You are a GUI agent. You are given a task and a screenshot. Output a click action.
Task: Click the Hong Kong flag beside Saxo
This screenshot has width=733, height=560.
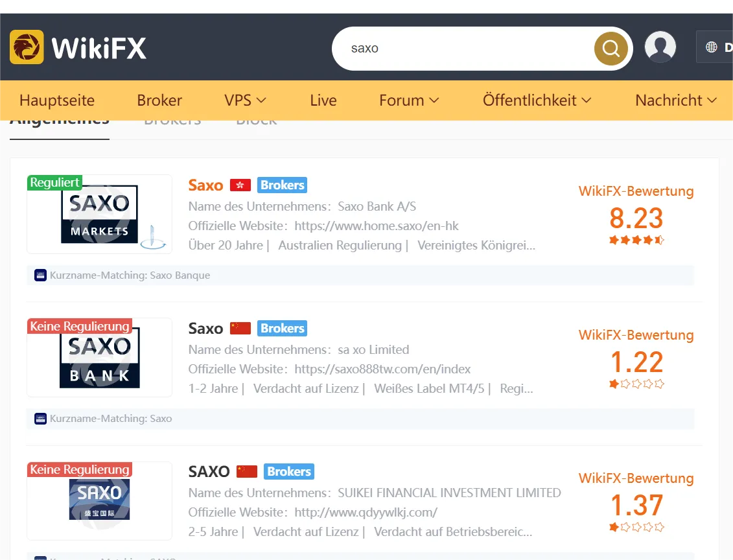click(240, 185)
